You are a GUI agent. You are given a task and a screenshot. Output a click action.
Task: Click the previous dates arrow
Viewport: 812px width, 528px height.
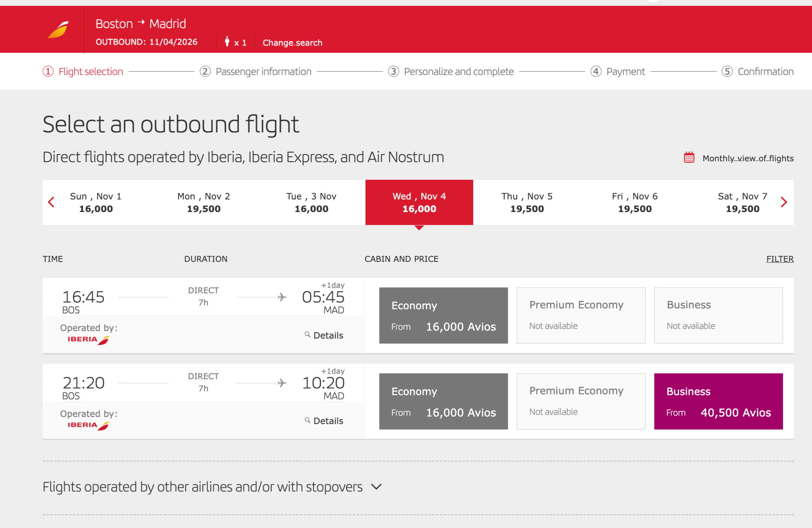(x=51, y=202)
